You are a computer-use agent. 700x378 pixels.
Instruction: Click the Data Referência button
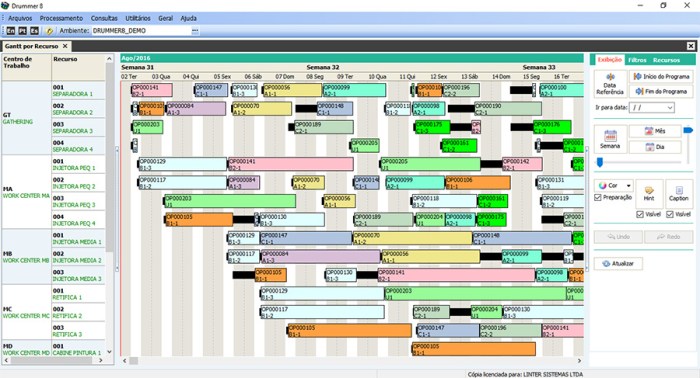click(x=610, y=83)
